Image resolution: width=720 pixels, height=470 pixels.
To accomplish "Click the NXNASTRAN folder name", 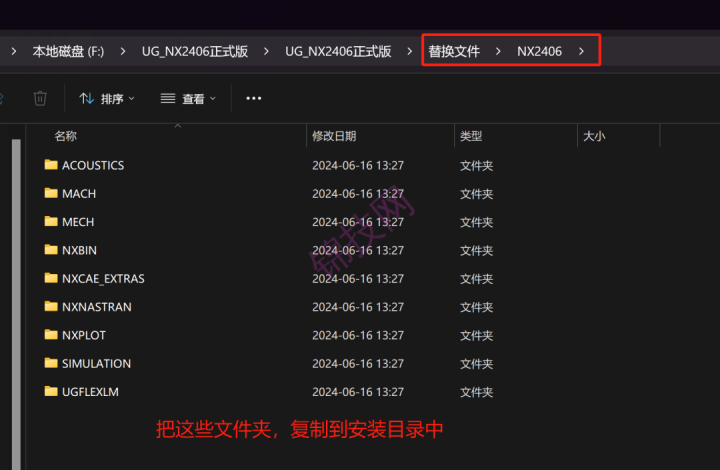I will (x=97, y=307).
